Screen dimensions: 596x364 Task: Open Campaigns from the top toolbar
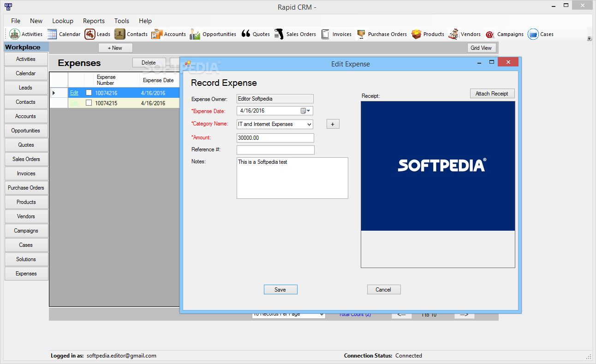coord(505,34)
